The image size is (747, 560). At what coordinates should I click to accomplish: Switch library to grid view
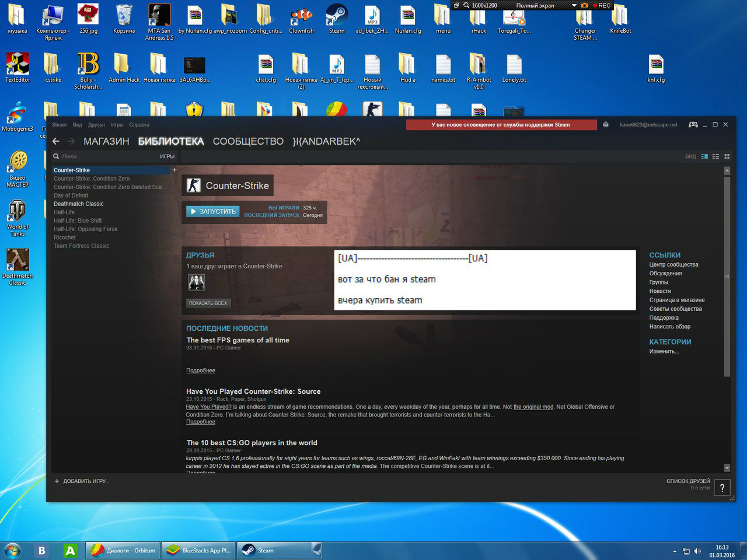click(x=727, y=156)
